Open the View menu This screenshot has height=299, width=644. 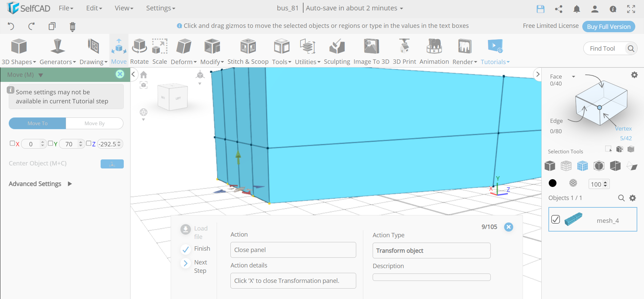124,8
